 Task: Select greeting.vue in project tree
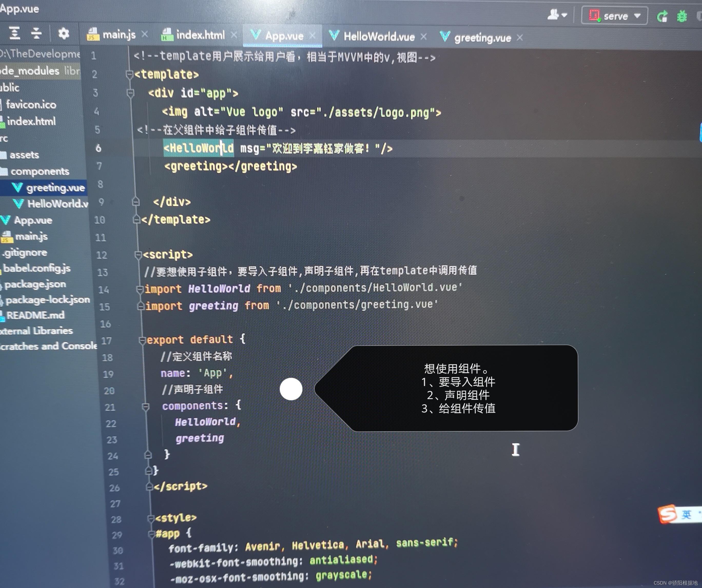coord(48,188)
